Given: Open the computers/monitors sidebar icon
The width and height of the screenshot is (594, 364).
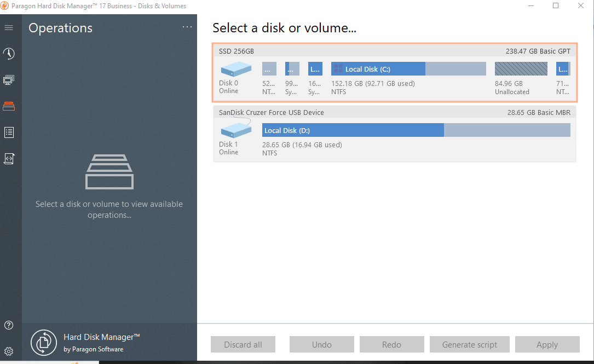Looking at the screenshot, I should [x=9, y=80].
